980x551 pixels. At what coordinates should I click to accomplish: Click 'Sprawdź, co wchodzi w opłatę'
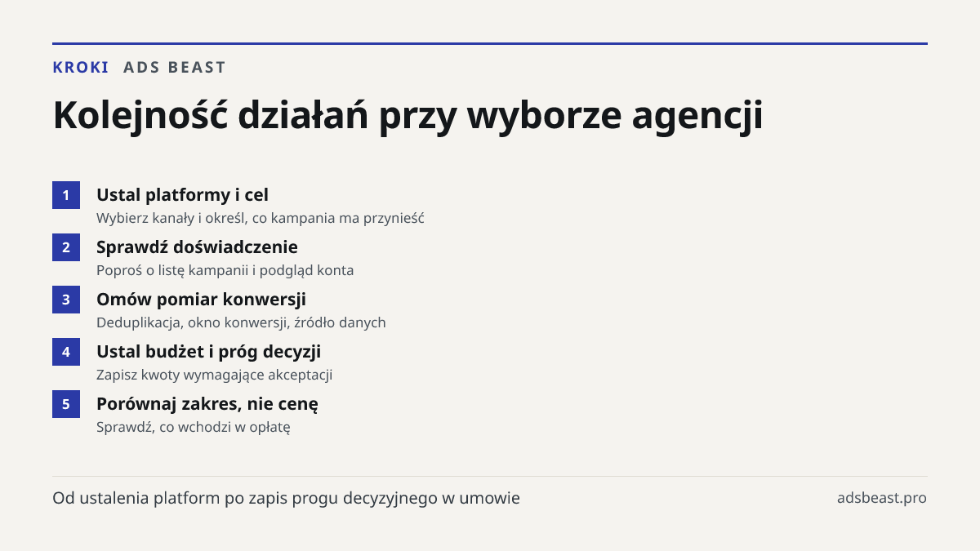(x=194, y=428)
